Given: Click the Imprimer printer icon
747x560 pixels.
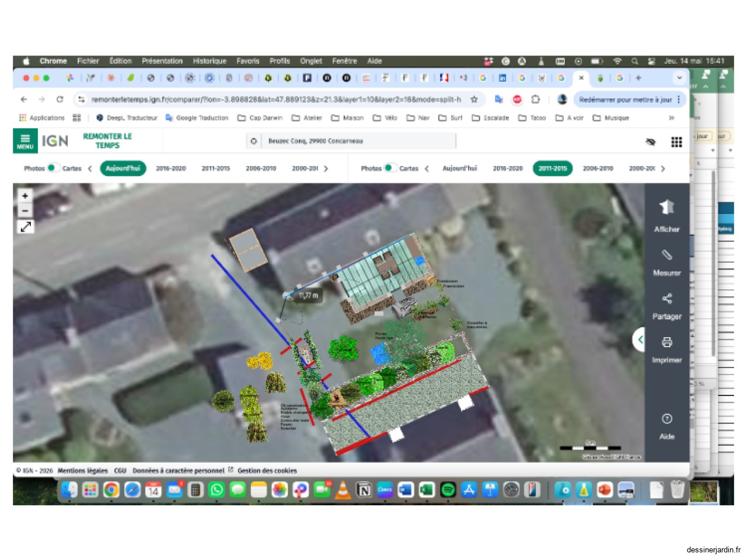Looking at the screenshot, I should pyautogui.click(x=666, y=342).
